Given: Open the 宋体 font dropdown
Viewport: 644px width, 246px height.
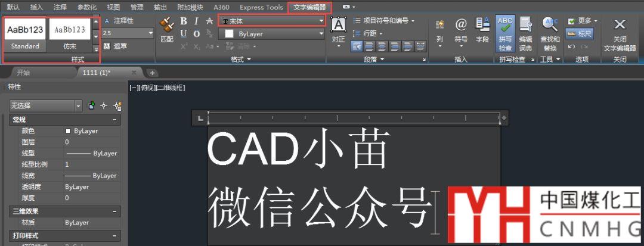Looking at the screenshot, I should point(272,21).
